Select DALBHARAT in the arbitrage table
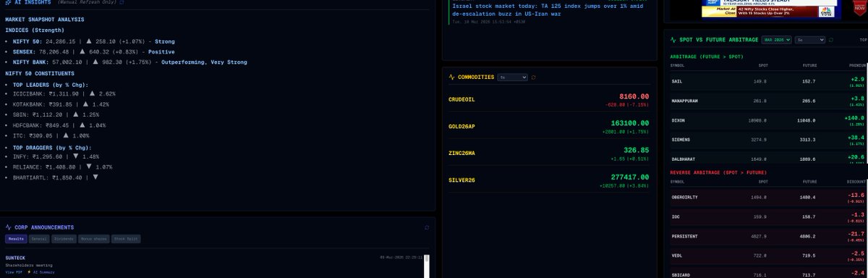This screenshot has height=278, width=868. pyautogui.click(x=768, y=158)
